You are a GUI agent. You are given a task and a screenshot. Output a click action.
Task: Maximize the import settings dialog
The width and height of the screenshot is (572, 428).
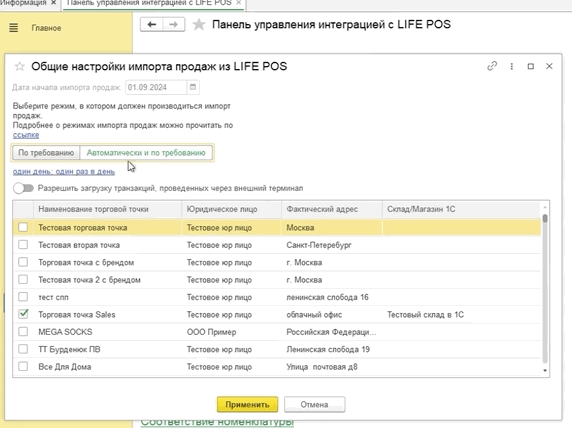(531, 66)
